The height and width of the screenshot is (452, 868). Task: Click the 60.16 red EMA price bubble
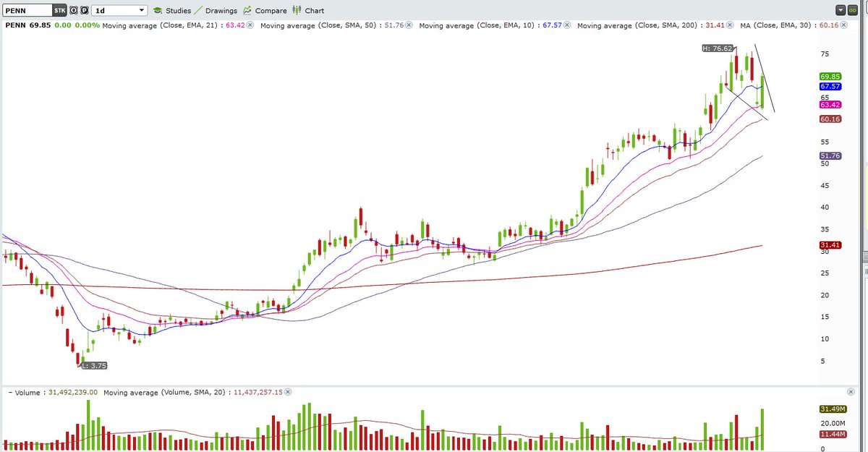pyautogui.click(x=829, y=119)
